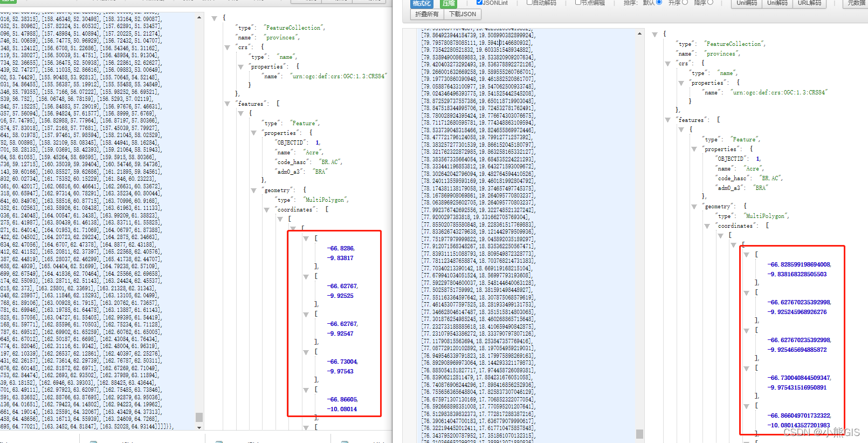Select the 升序 ascending sort radio button
The image size is (868, 443).
(x=685, y=3)
